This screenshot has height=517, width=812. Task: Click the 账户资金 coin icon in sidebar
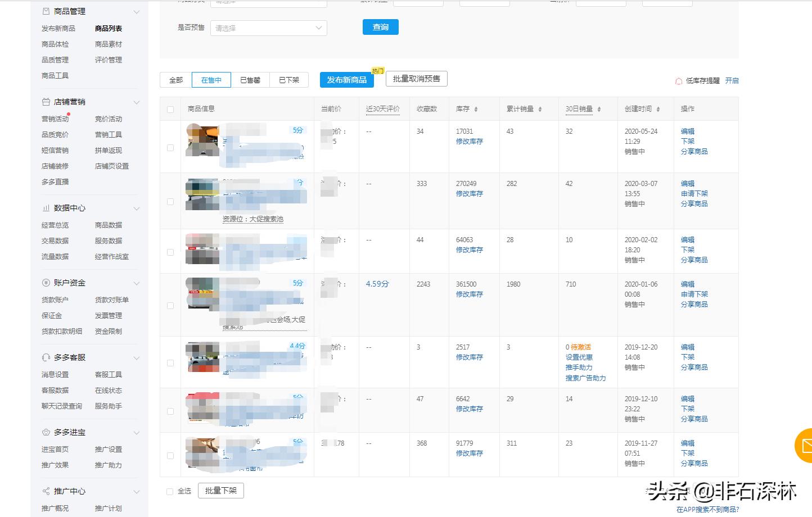click(46, 283)
